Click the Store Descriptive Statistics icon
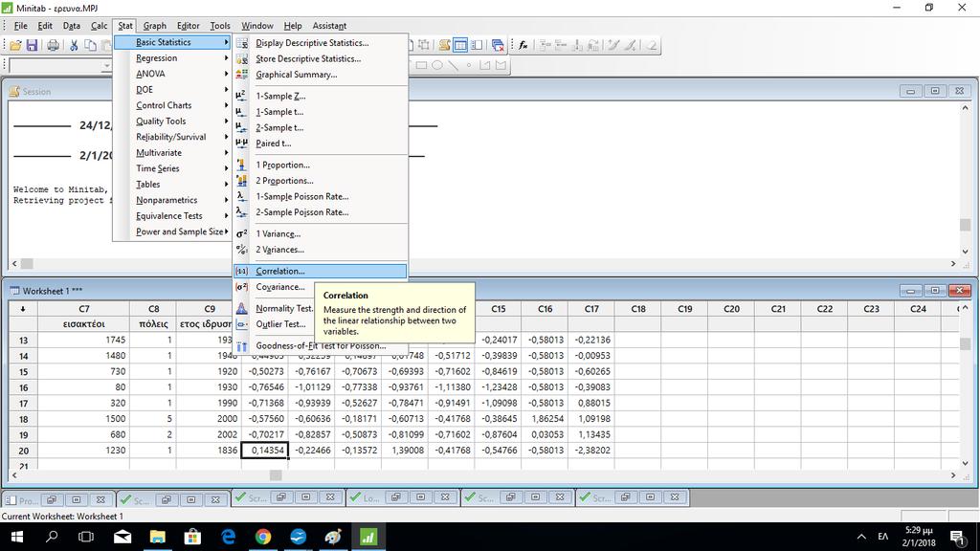Viewport: 980px width, 551px height. coord(242,58)
